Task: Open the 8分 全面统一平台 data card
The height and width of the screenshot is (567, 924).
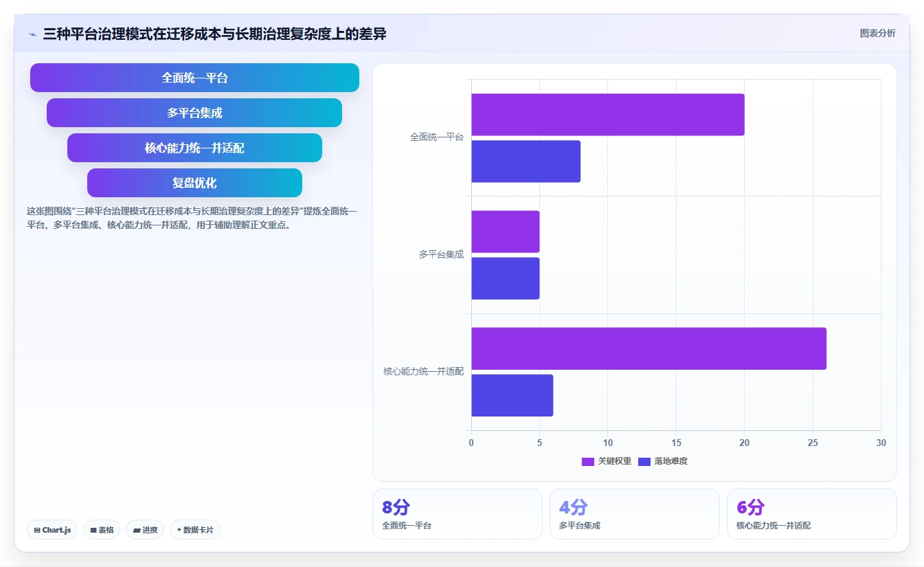Action: tap(458, 514)
